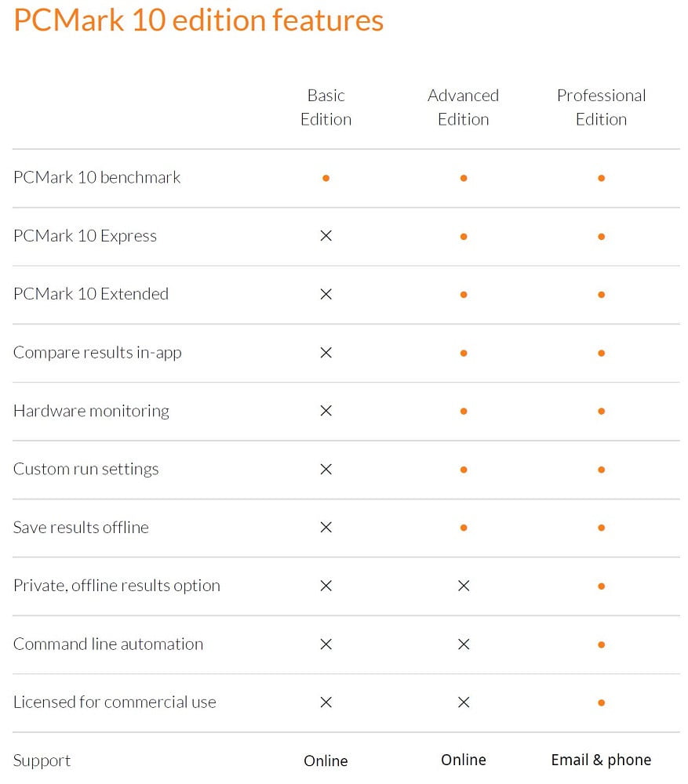Click X mark for Basic PCMark 10 Express

point(326,236)
